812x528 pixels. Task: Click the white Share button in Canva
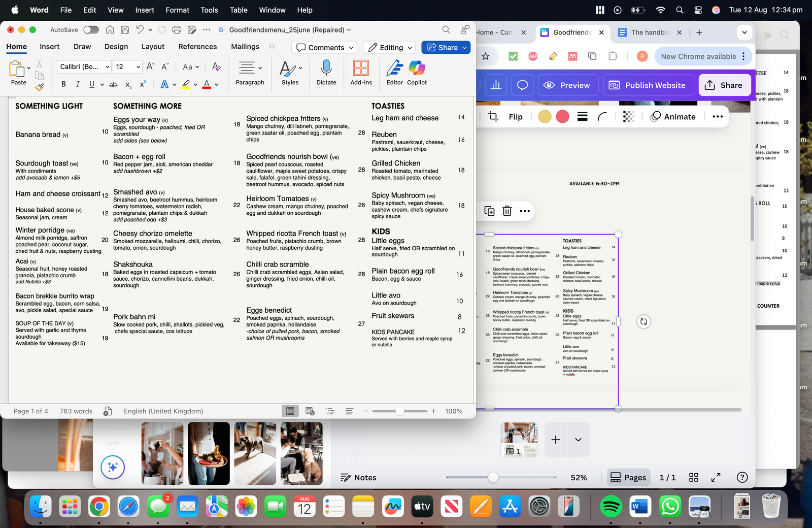click(x=724, y=85)
